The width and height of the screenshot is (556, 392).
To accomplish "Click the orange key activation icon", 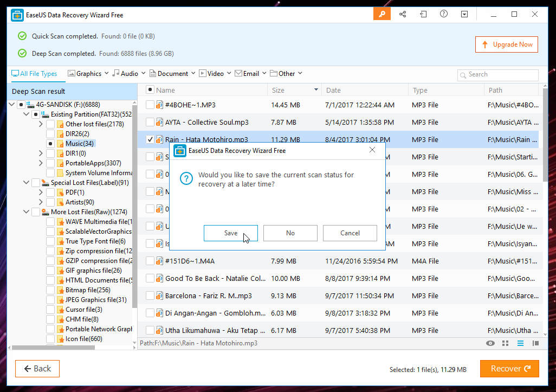I will pyautogui.click(x=382, y=14).
